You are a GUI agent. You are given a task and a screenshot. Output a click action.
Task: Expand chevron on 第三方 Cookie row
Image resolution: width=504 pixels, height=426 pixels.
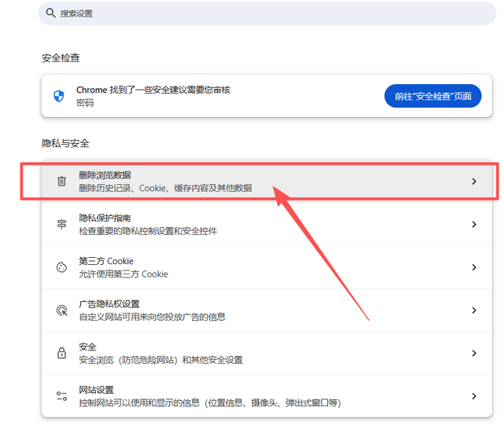[x=474, y=267]
